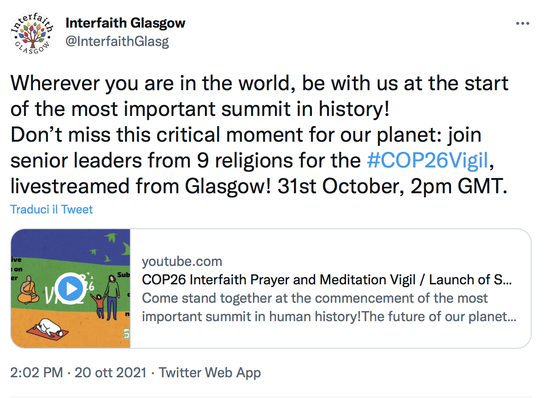Open Interfaith Glasgow profile avatar
Image resolution: width=545 pixels, height=398 pixels.
(x=32, y=34)
